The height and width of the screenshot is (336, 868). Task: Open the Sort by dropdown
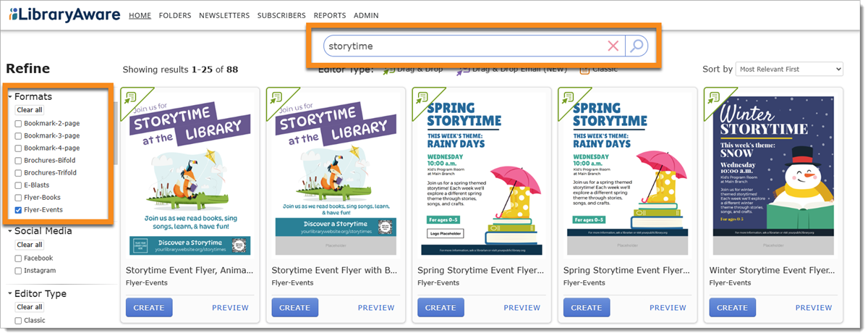pyautogui.click(x=789, y=69)
